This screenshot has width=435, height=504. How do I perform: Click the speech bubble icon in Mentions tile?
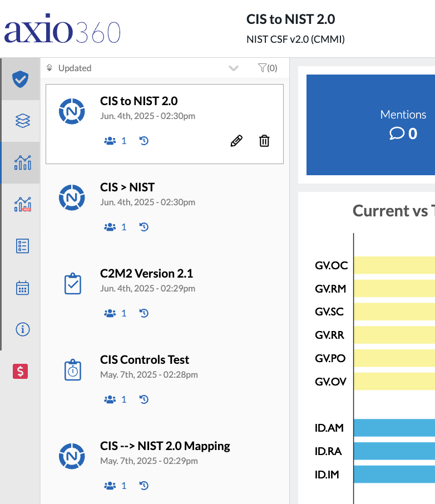(397, 133)
